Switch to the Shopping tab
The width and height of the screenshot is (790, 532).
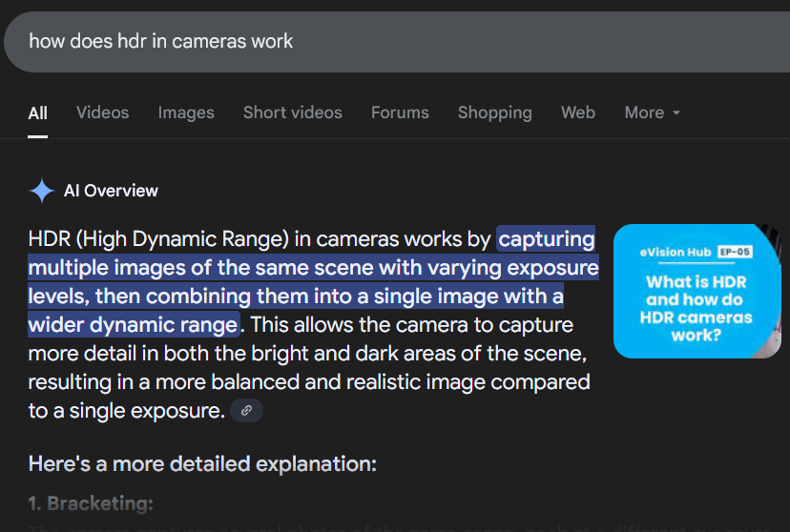495,113
